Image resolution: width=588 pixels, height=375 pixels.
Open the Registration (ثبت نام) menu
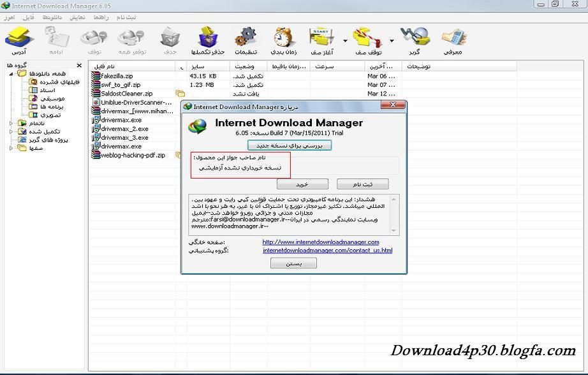point(126,17)
